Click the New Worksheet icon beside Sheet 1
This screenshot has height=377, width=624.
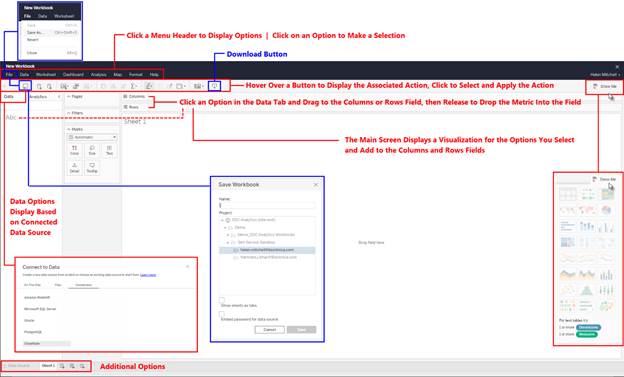click(x=62, y=366)
